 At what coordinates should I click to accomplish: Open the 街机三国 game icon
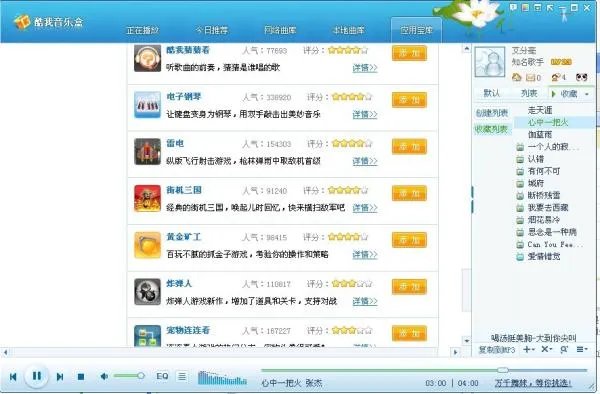pos(147,198)
